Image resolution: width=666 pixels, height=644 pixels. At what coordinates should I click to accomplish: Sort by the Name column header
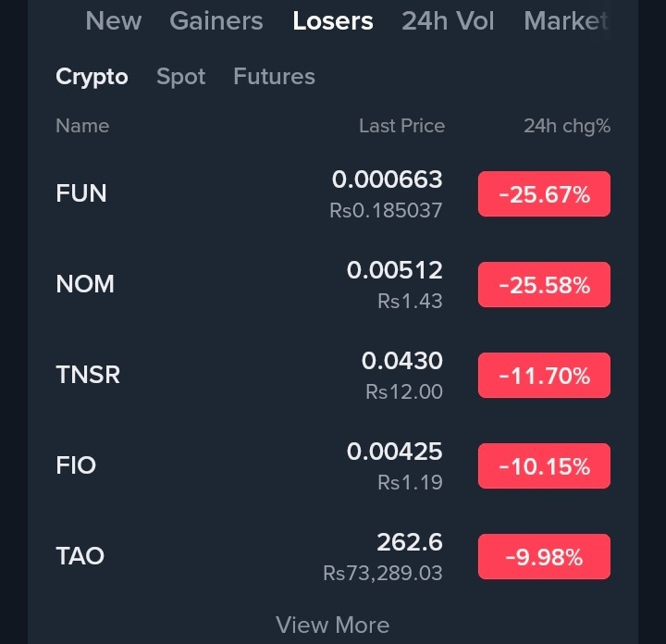82,126
